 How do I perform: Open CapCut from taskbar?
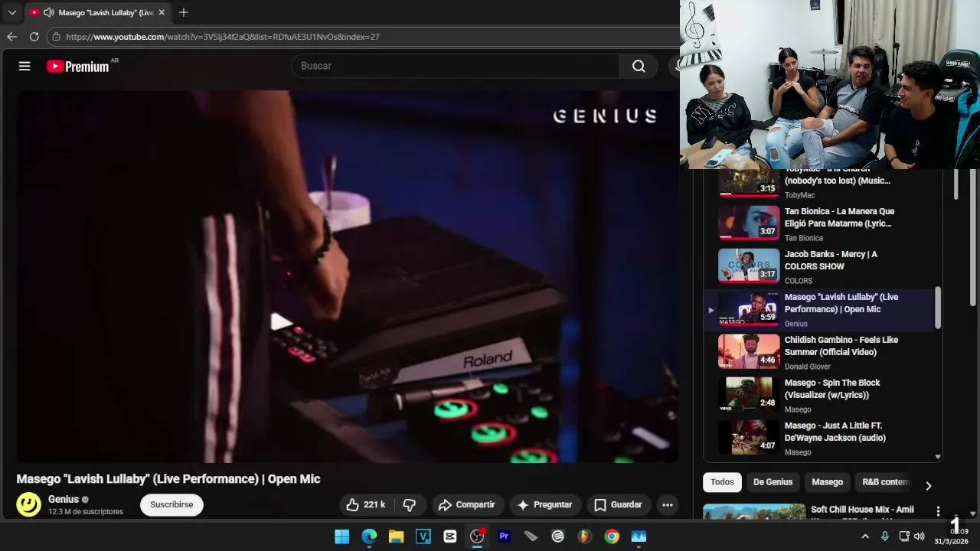click(x=450, y=536)
